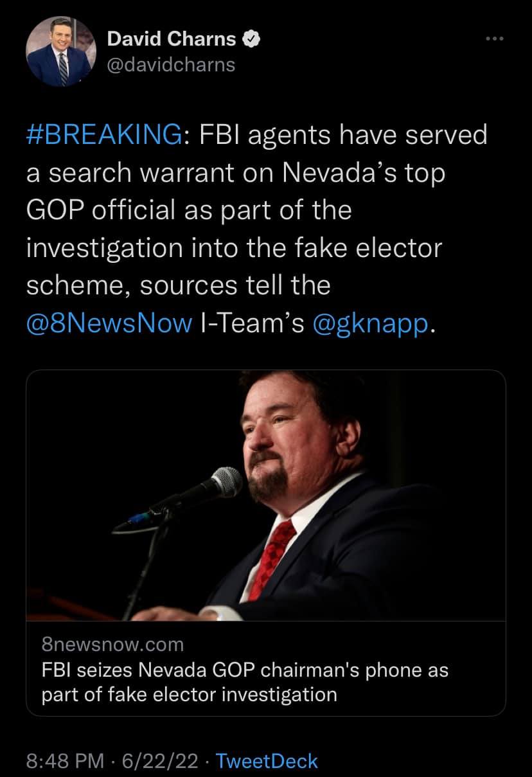Open the FBI seizes phone headline
This screenshot has height=777, width=532.
point(244,670)
